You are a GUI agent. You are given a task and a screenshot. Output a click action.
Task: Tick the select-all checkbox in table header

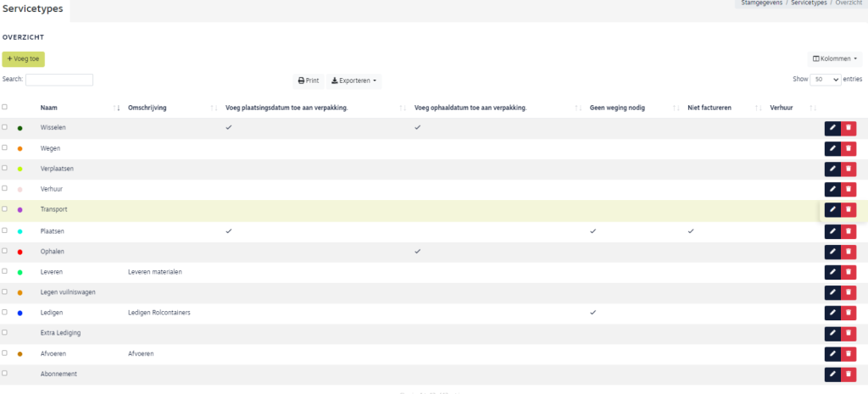[5, 108]
